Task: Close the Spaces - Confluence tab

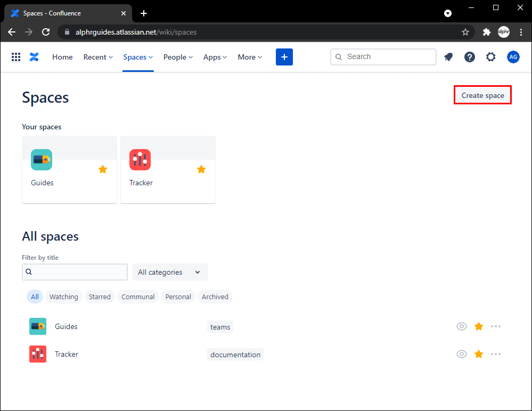Action: pos(124,13)
